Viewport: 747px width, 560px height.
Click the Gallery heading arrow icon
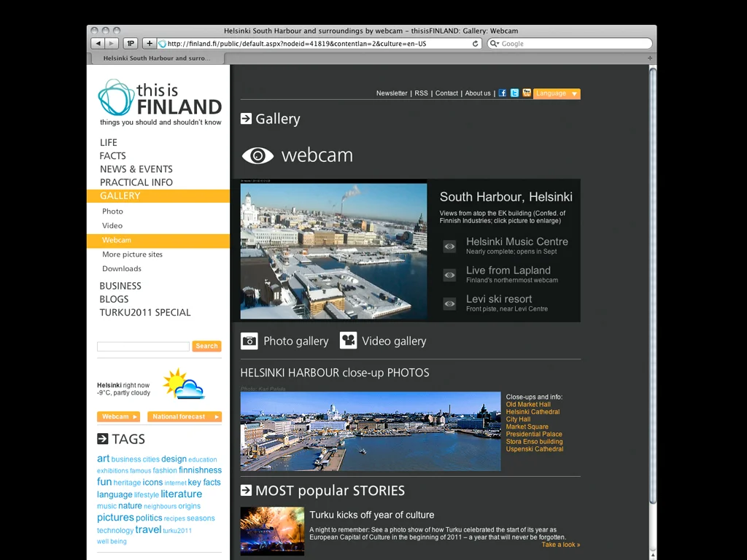[x=246, y=119]
